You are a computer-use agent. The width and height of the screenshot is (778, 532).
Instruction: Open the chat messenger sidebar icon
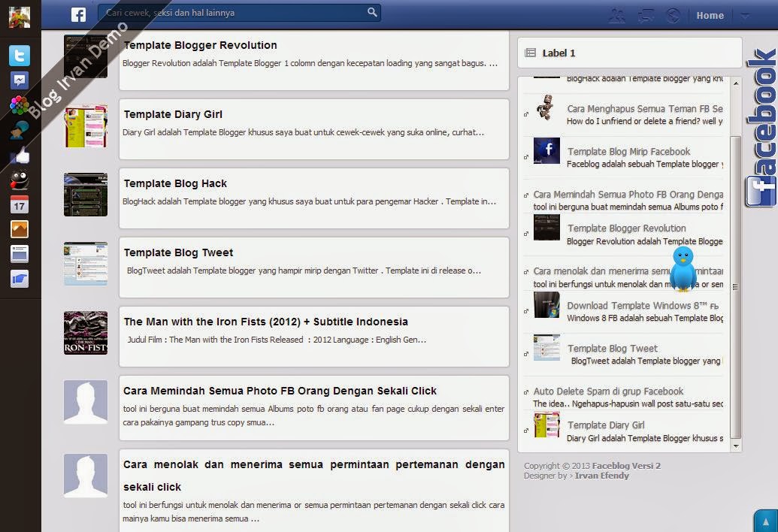pyautogui.click(x=20, y=80)
